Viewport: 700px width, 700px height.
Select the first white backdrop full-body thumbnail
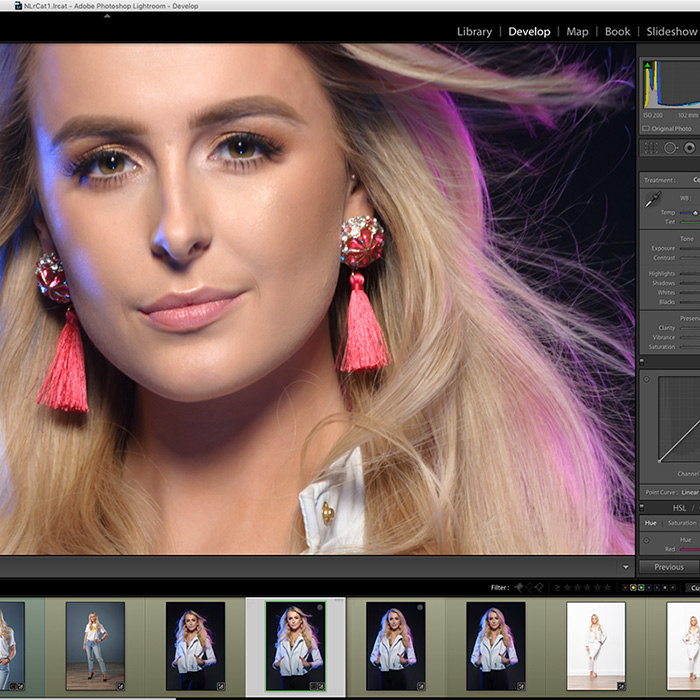pos(596,646)
